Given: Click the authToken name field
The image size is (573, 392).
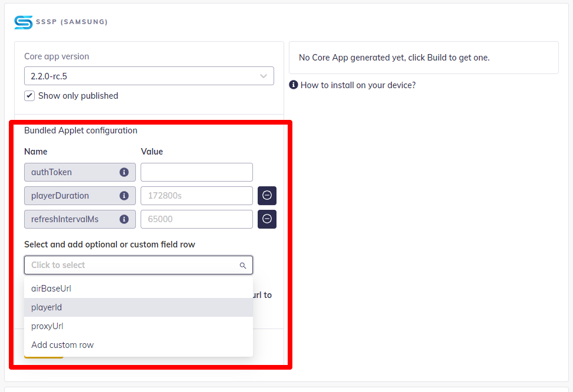Looking at the screenshot, I should [x=71, y=172].
